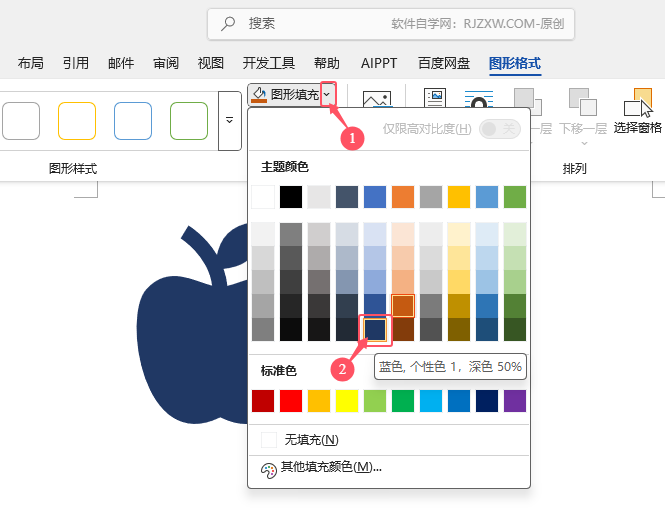The image size is (665, 532).
Task: Open the 引用 ribbon tab
Action: (76, 63)
